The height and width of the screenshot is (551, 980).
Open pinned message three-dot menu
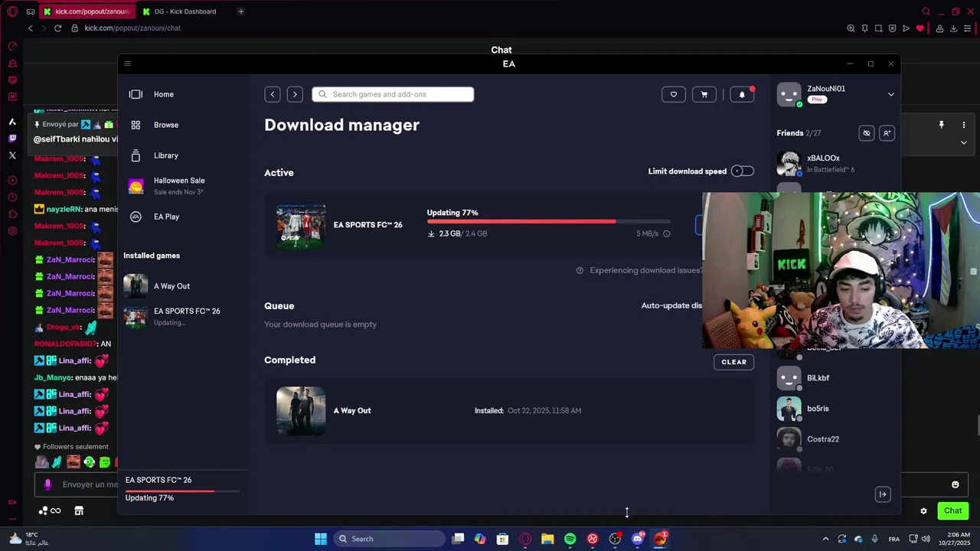click(964, 125)
